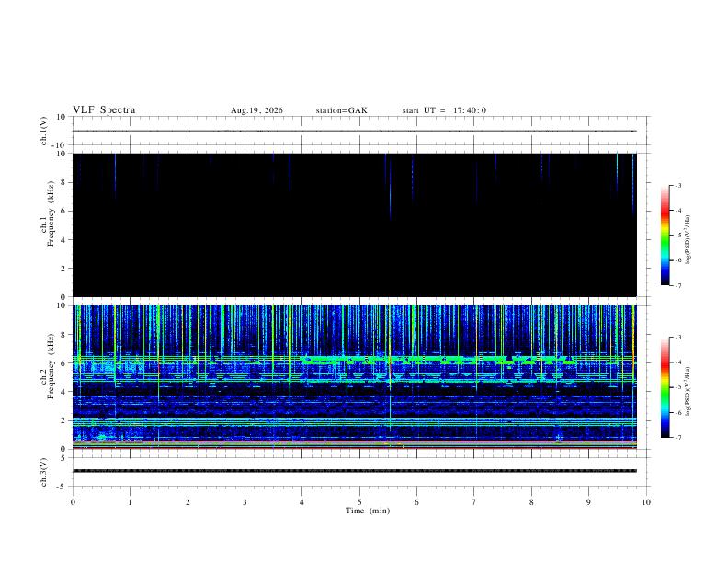Click the VLF Spectra title text
Screen dimensions: 728x563
tap(104, 110)
